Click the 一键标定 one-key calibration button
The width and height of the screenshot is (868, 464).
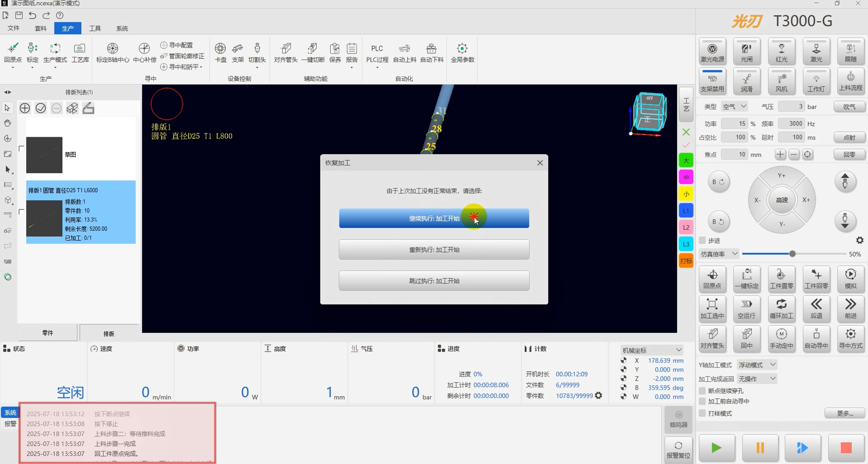coord(747,279)
